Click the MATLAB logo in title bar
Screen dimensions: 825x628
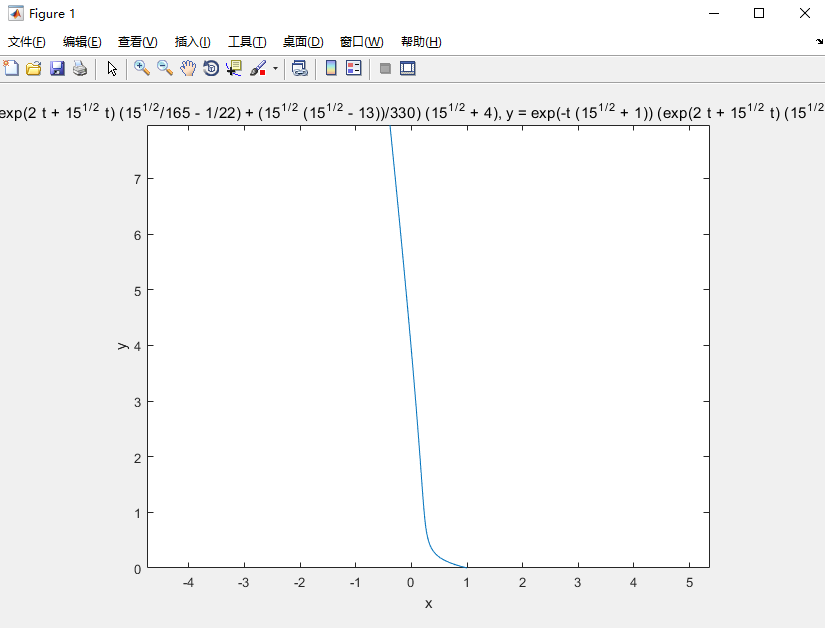click(x=16, y=13)
